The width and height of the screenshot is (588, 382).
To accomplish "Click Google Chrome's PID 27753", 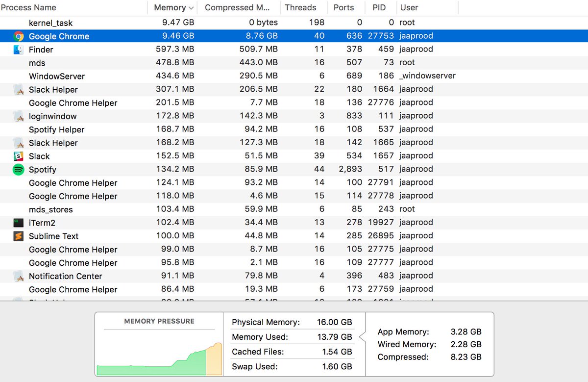I will [x=381, y=36].
